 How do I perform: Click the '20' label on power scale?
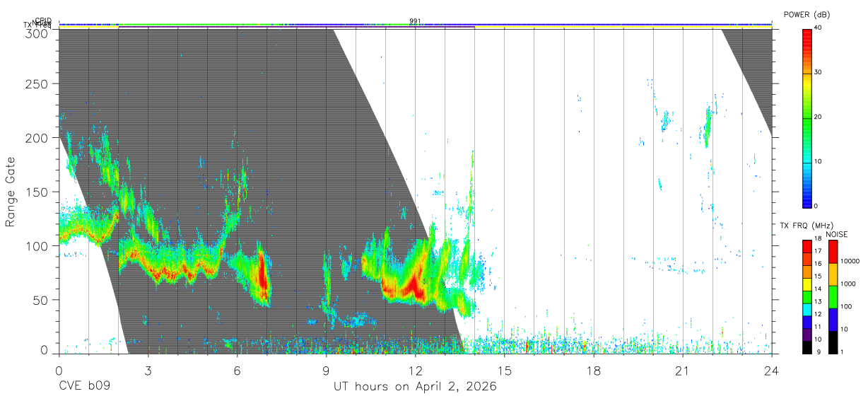point(818,117)
